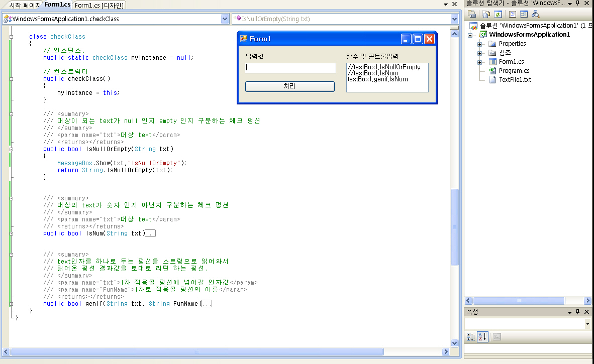This screenshot has height=364, width=594.
Task: Close the Form1 window
Action: click(429, 39)
